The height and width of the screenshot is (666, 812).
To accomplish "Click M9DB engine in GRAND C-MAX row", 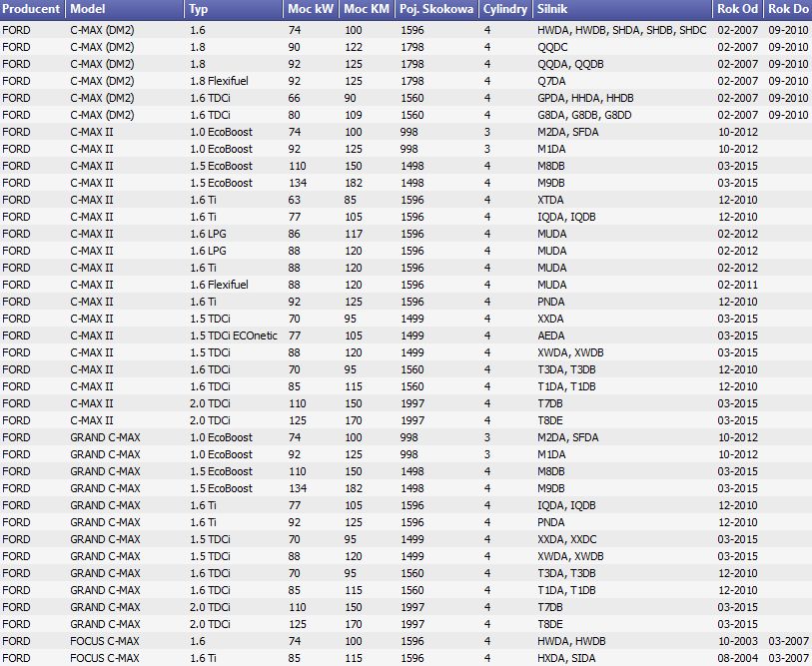I will tap(551, 489).
